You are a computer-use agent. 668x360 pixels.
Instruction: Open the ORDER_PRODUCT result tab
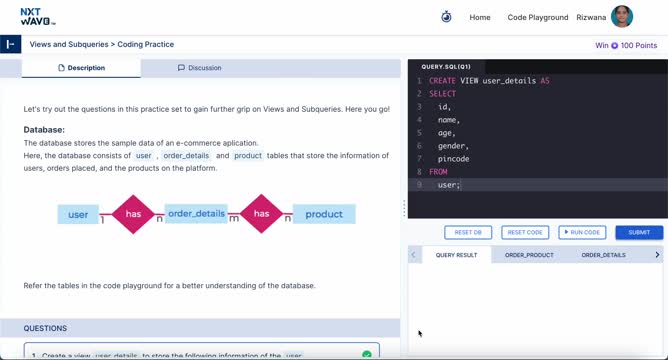coord(529,255)
